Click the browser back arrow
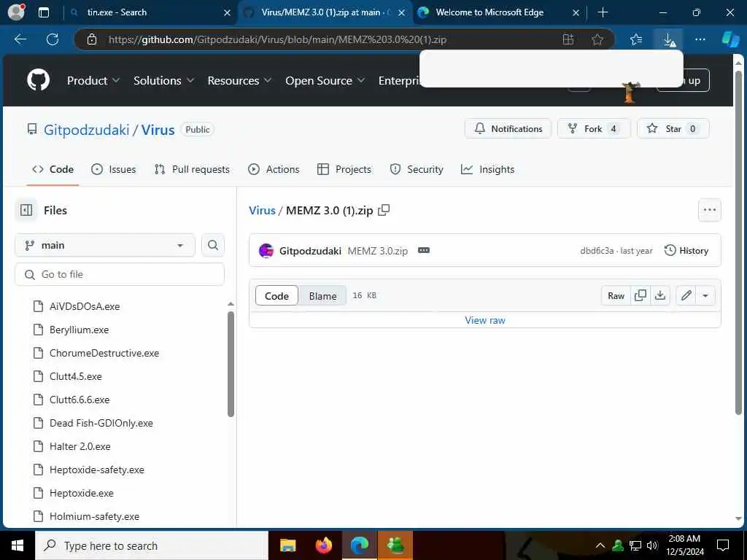The image size is (747, 560). (x=20, y=39)
